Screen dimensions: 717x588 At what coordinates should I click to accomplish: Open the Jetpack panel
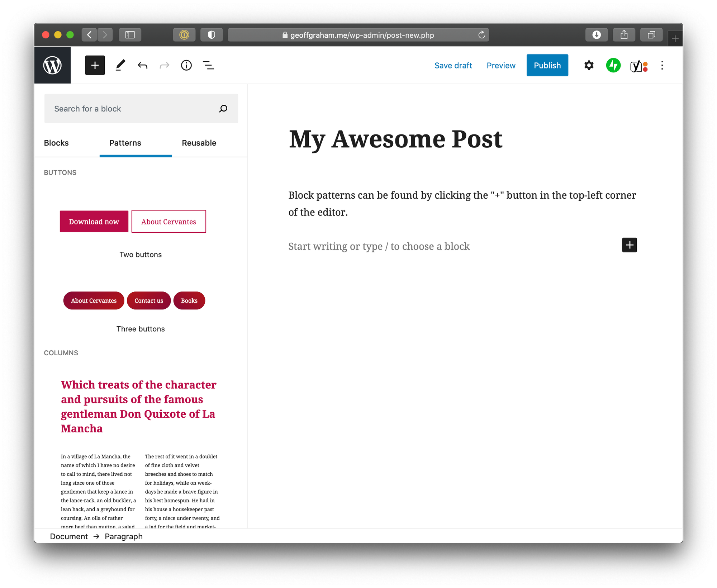pos(613,65)
